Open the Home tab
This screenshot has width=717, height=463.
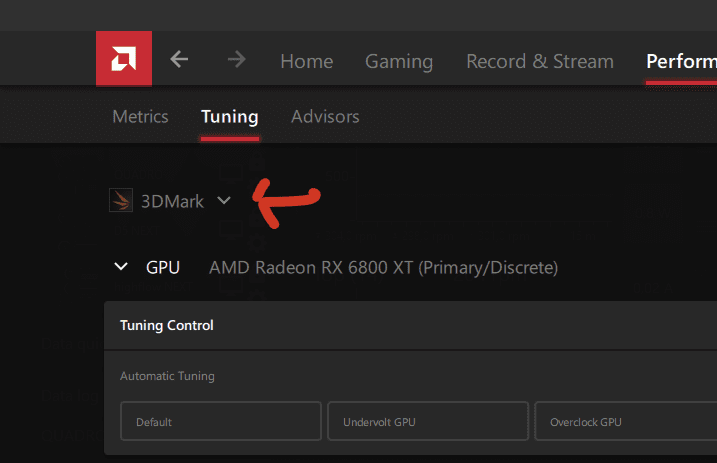pyautogui.click(x=307, y=61)
